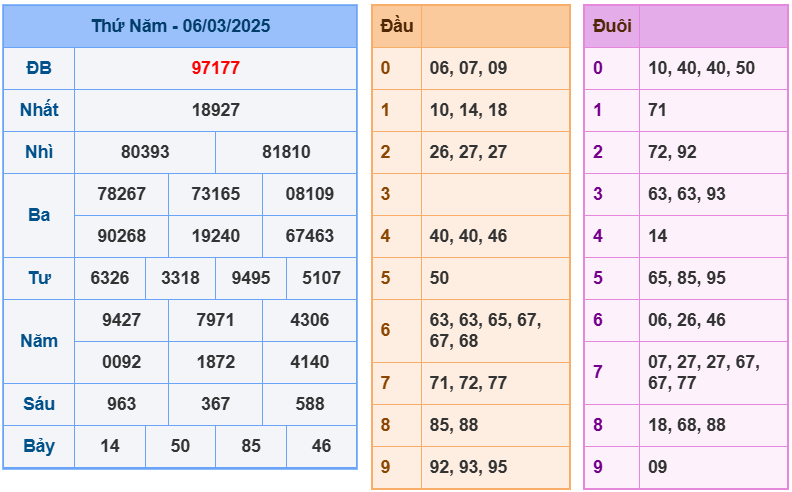Click the ĐB row label
The image size is (792, 492).
(x=39, y=68)
